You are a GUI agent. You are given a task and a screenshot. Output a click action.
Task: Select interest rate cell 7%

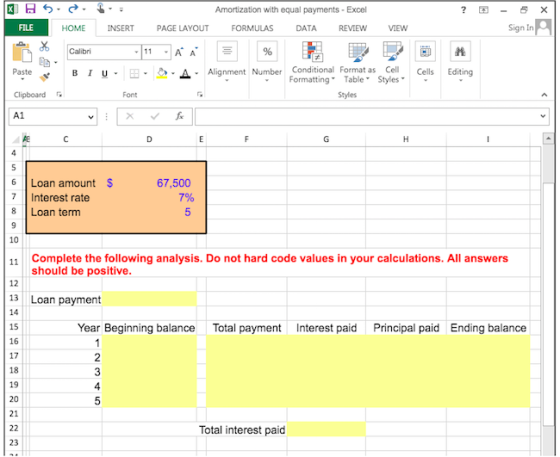click(186, 197)
